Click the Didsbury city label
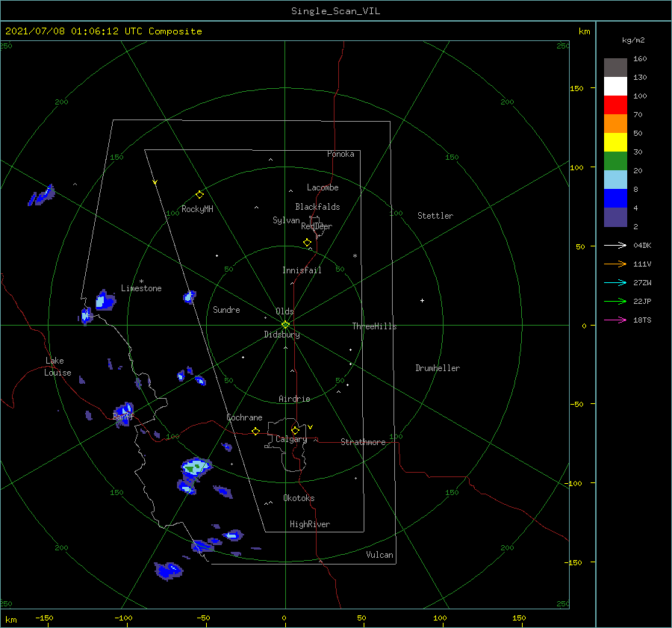Viewport: 672px width, 628px height. click(281, 335)
